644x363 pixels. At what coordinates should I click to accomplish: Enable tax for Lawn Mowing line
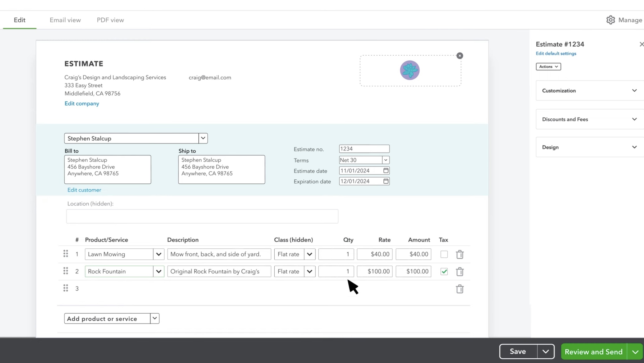pyautogui.click(x=444, y=254)
